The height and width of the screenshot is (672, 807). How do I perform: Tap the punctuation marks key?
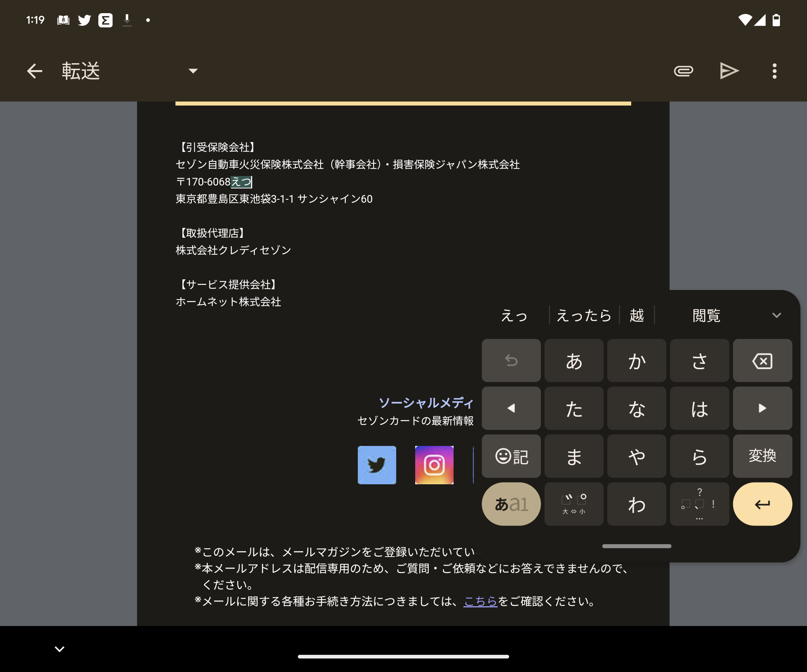(700, 504)
